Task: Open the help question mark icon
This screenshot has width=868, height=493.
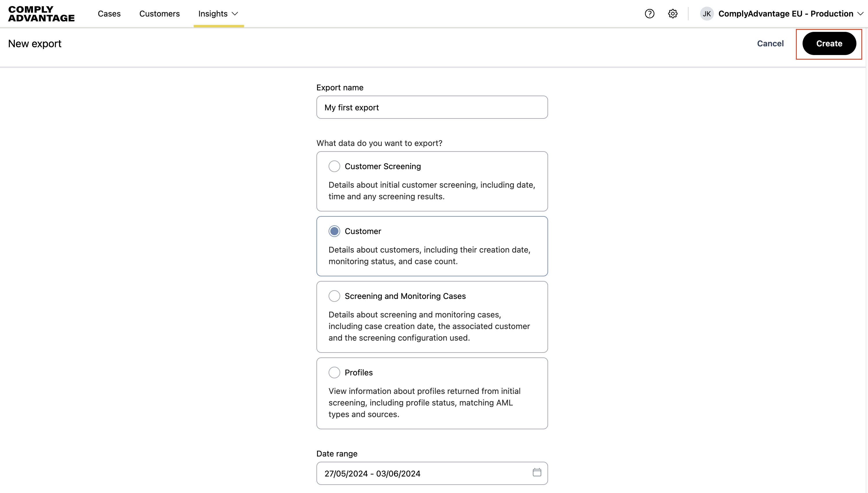Action: tap(649, 14)
